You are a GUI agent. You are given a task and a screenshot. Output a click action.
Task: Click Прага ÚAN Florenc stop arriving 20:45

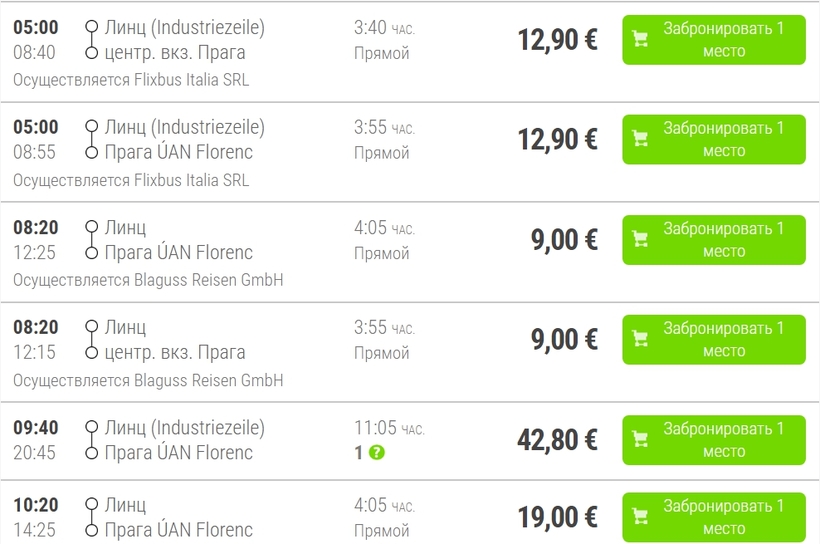click(179, 452)
